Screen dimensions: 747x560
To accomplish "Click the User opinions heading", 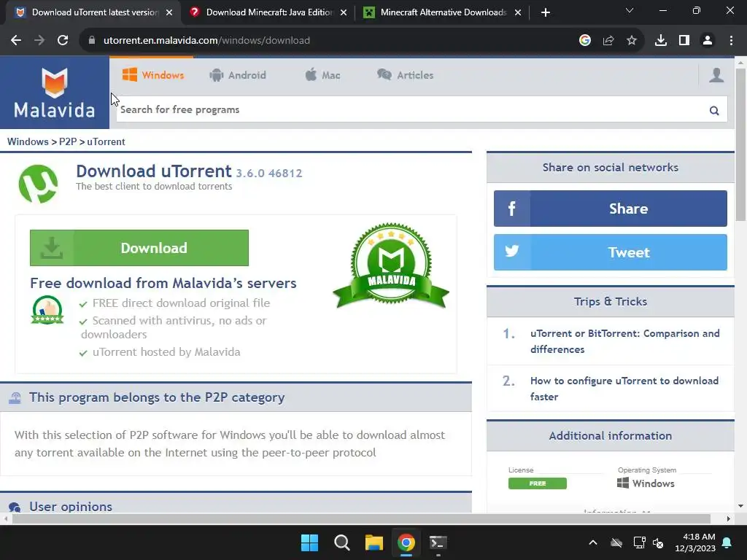I will tap(71, 506).
